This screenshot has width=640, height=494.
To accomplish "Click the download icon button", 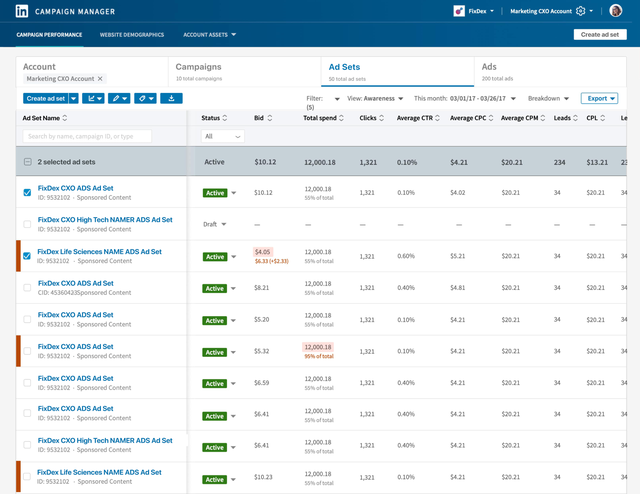I will click(171, 98).
